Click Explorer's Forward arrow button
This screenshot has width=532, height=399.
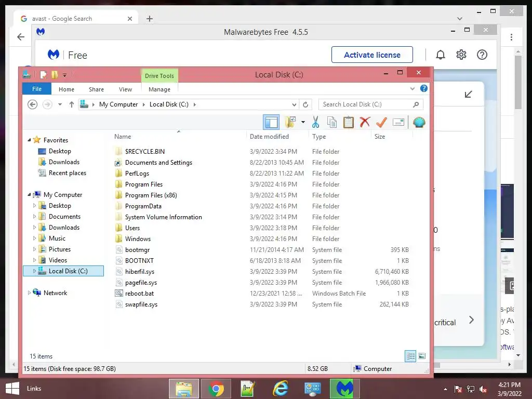47,104
